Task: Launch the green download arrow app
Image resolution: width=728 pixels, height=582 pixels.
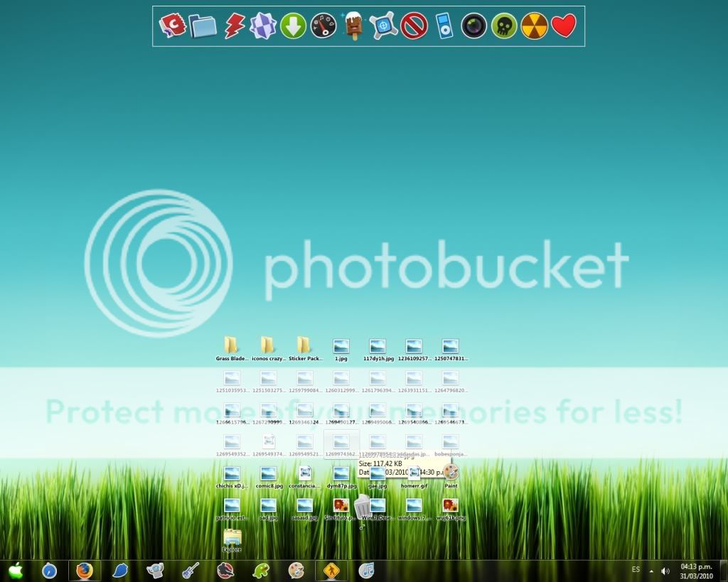Action: click(x=293, y=26)
